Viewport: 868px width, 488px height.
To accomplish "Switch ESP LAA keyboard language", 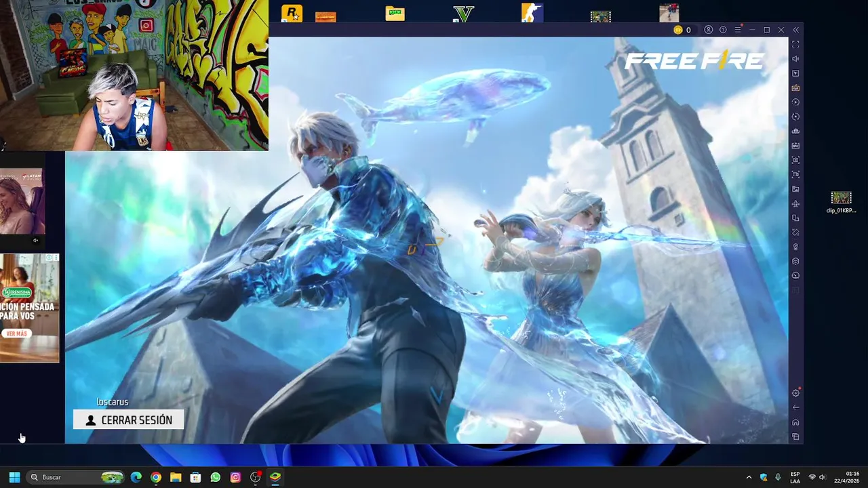I will (795, 477).
